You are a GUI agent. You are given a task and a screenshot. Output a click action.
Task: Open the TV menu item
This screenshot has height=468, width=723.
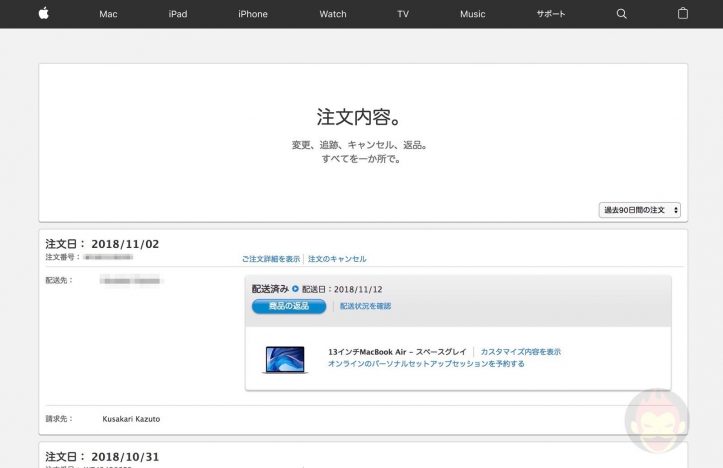[403, 14]
